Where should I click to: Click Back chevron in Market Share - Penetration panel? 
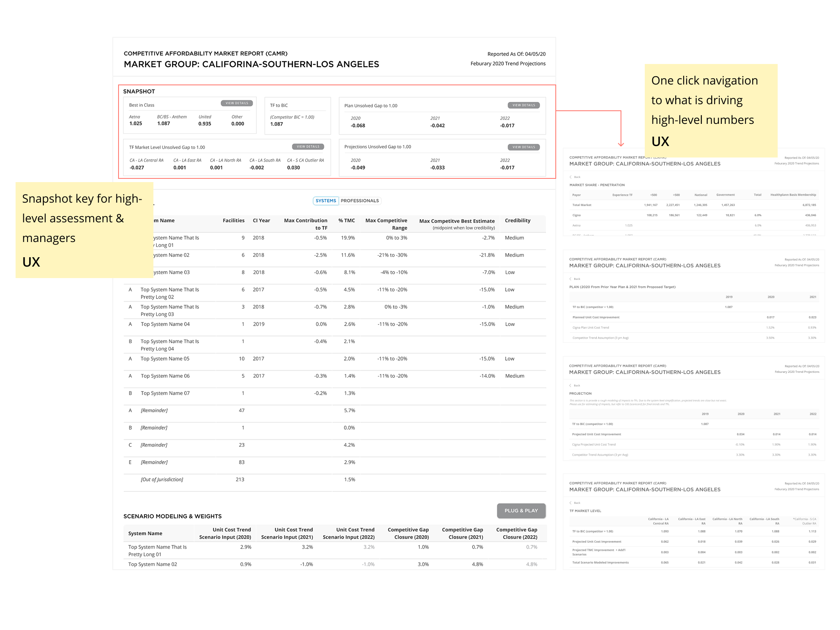point(571,177)
